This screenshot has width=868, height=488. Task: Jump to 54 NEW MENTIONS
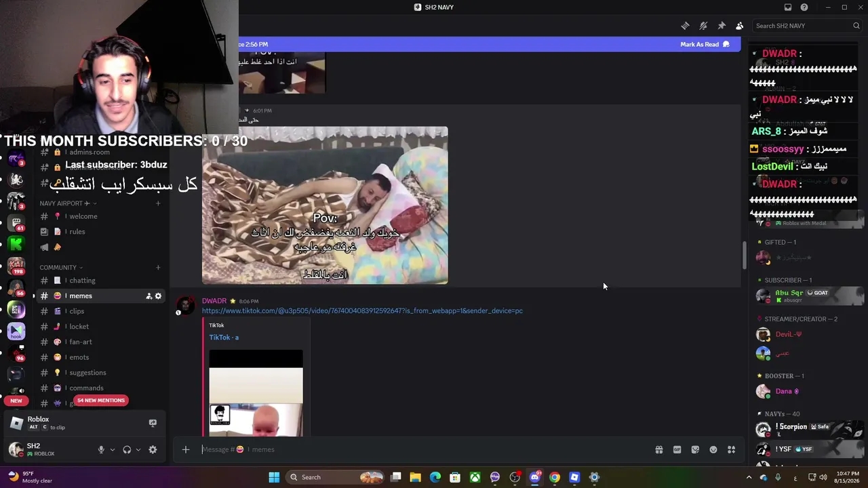click(101, 401)
